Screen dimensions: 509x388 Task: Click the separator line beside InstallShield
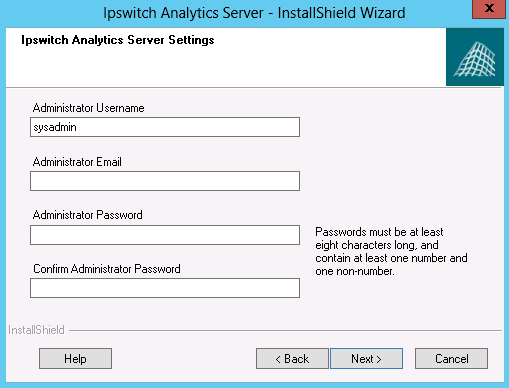(285, 331)
